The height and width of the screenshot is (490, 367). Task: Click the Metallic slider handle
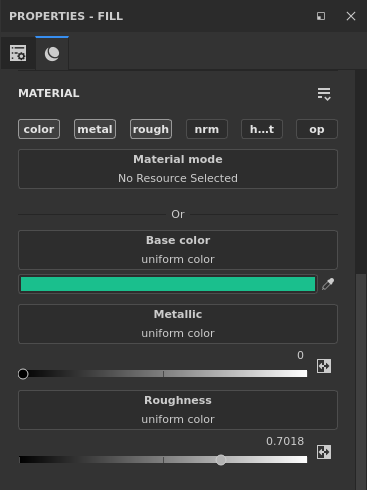pos(23,374)
